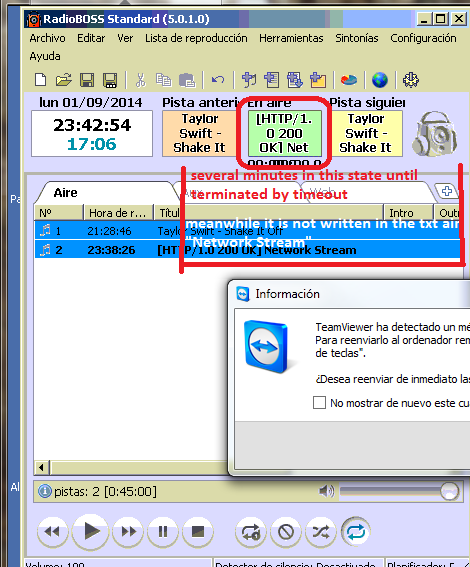This screenshot has height=567, width=470.
Task: Maximize the RadioBOSS window
Action: pyautogui.click(x=441, y=19)
